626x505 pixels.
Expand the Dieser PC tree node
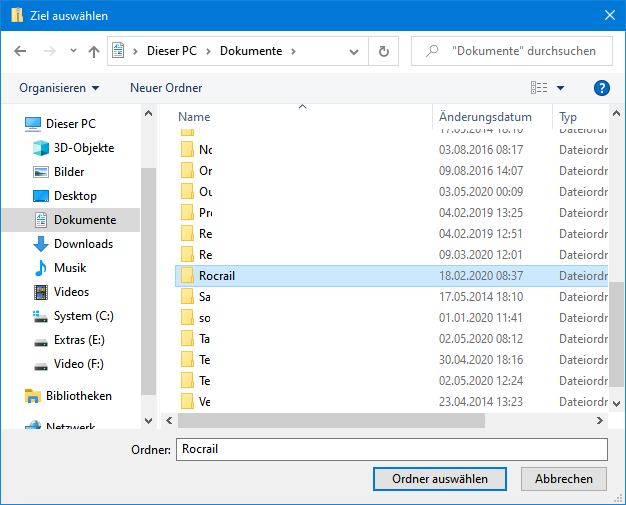[11, 124]
